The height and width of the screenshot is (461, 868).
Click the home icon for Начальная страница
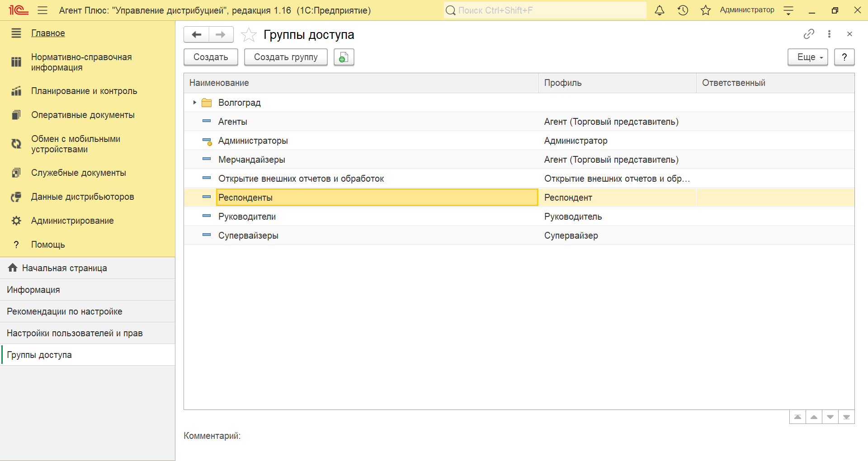[13, 268]
